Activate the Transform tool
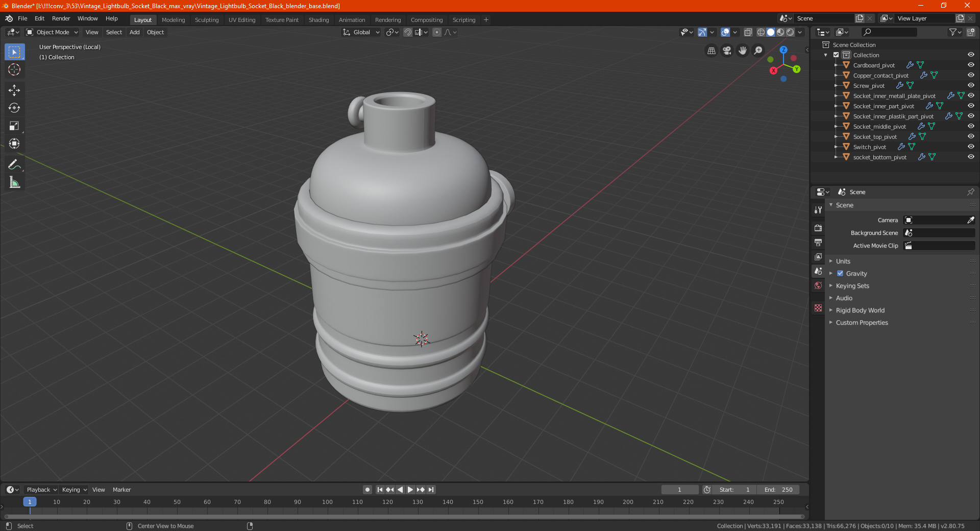Image resolution: width=980 pixels, height=531 pixels. (14, 143)
